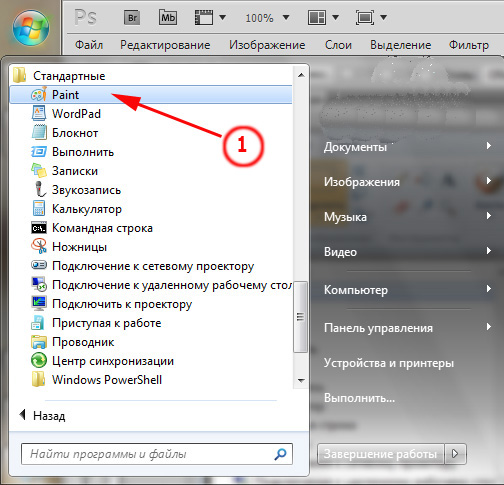Click the Ножницы program label

click(x=79, y=247)
